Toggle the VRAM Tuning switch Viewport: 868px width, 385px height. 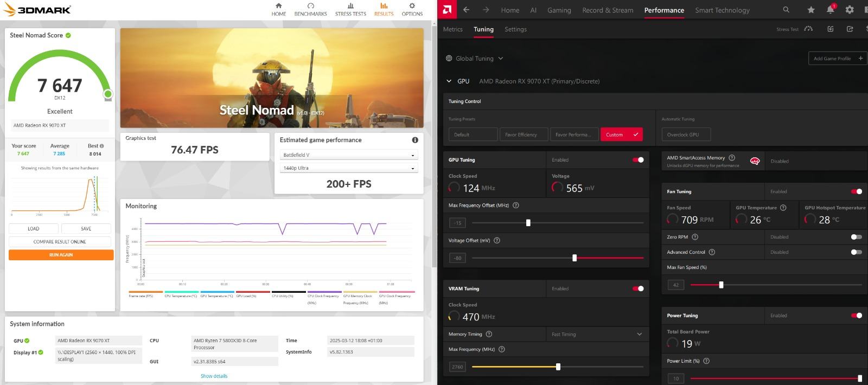tap(638, 288)
